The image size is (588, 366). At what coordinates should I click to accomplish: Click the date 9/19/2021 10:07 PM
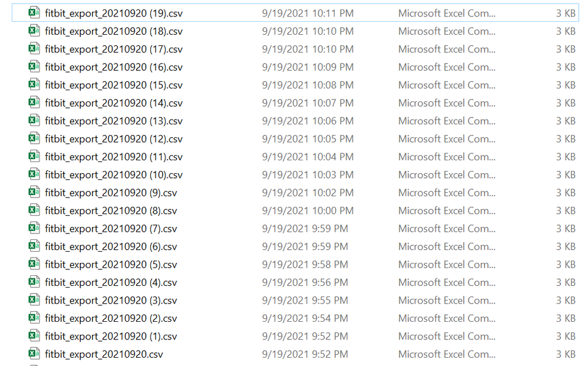(307, 103)
